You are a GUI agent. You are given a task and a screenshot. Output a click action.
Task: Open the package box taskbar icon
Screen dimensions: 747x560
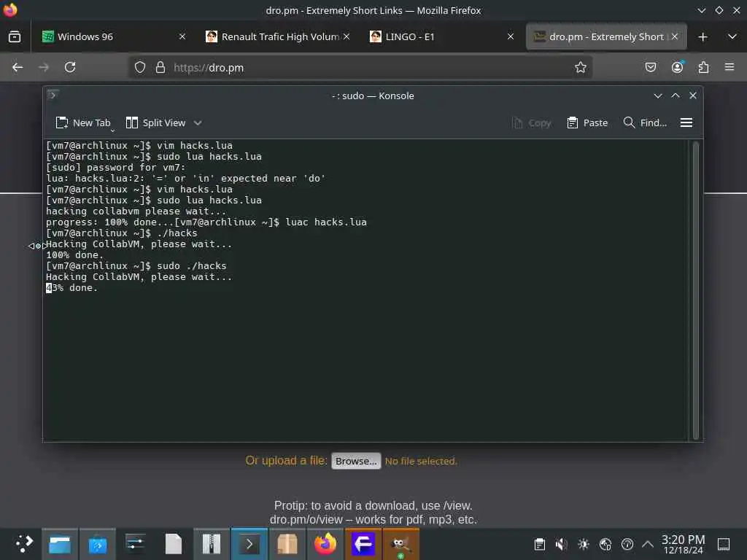click(x=287, y=544)
